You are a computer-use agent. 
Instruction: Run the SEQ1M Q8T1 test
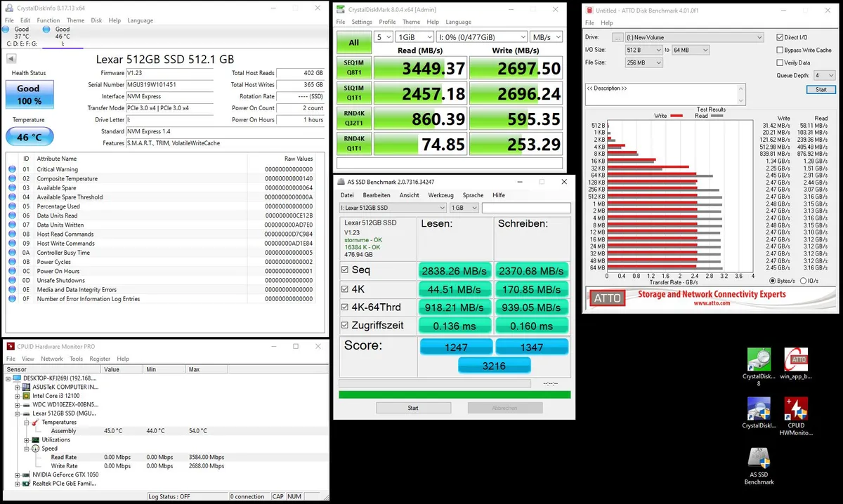(353, 68)
